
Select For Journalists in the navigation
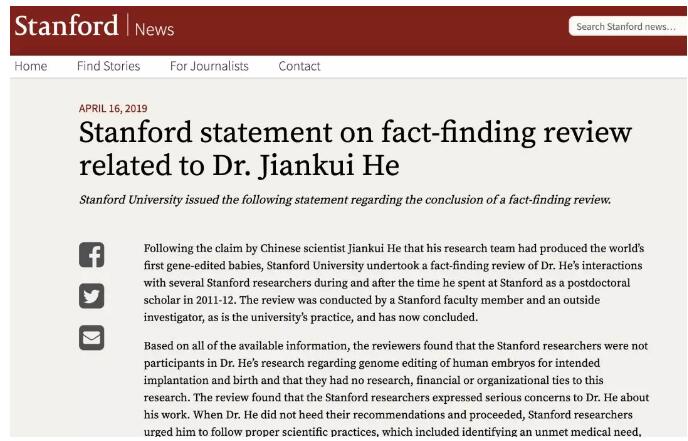pyautogui.click(x=209, y=66)
